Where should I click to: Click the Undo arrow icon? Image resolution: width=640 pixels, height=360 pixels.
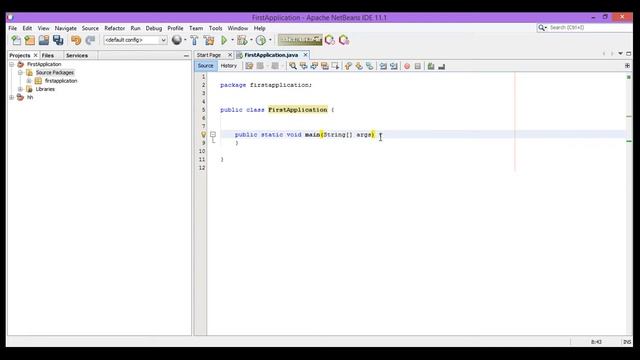(x=76, y=40)
